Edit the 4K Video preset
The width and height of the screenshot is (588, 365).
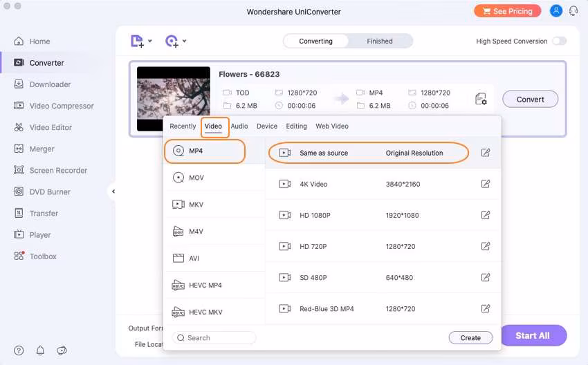pos(485,184)
